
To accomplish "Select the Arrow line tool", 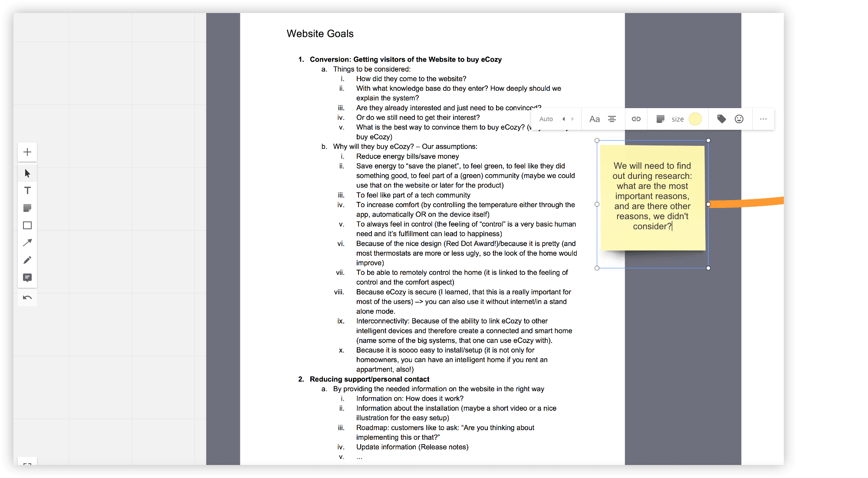I will 27,243.
